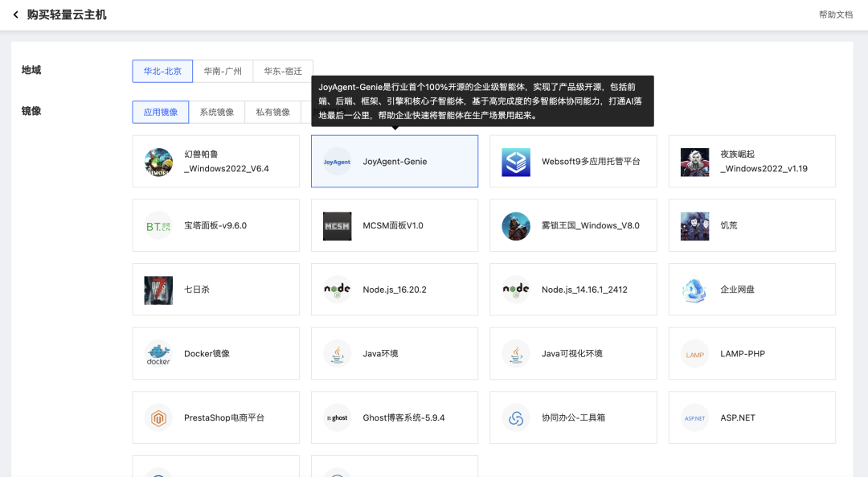This screenshot has width=868, height=477.
Task: Choose the Node.js_16.20.2 label
Action: [x=395, y=290]
